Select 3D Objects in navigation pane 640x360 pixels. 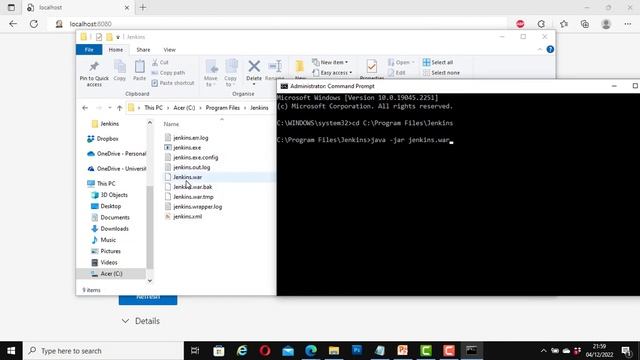point(114,195)
